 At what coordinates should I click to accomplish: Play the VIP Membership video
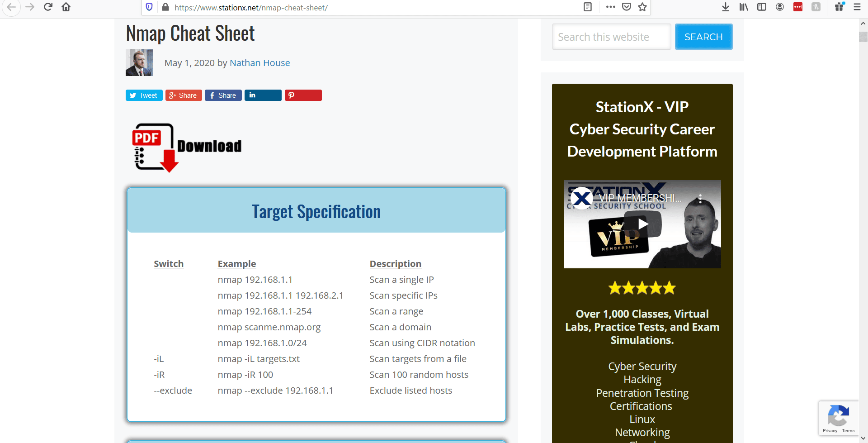642,224
